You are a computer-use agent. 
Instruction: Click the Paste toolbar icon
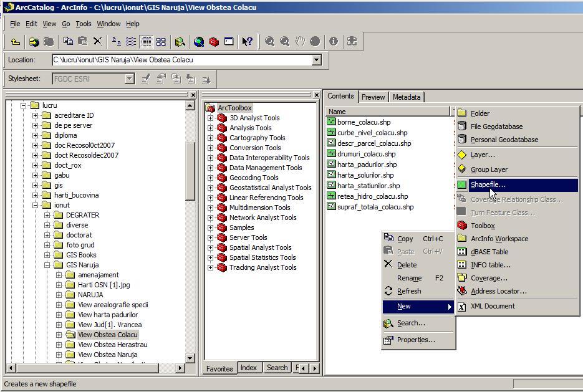82,41
